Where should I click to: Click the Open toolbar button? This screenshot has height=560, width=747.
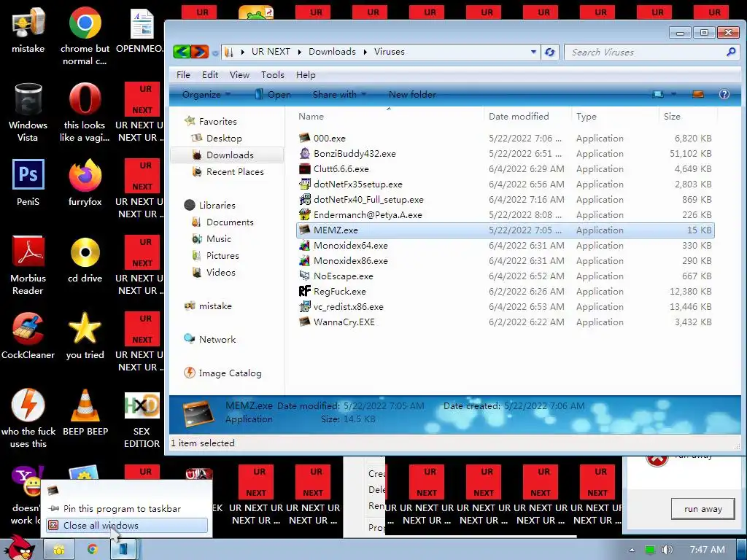pyautogui.click(x=273, y=94)
